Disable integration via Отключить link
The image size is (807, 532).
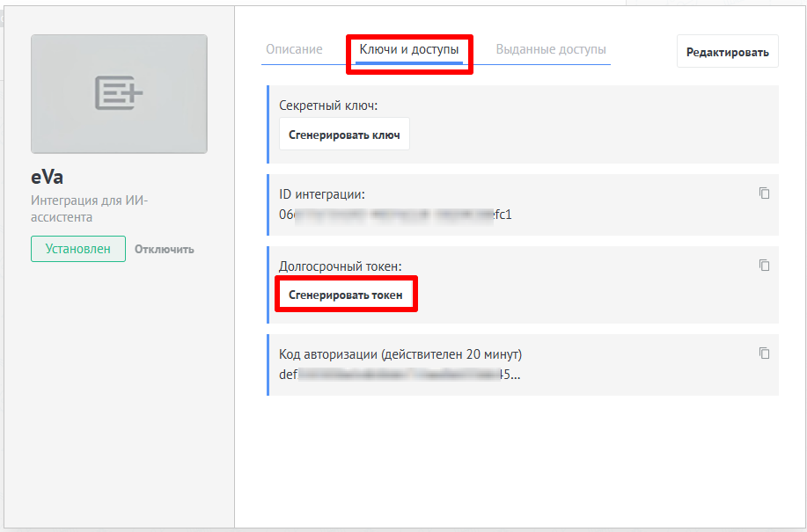click(x=165, y=249)
